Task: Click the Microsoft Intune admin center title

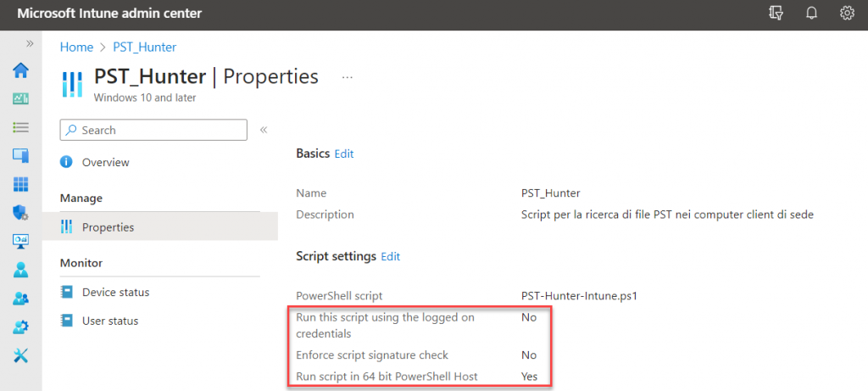Action: click(109, 14)
